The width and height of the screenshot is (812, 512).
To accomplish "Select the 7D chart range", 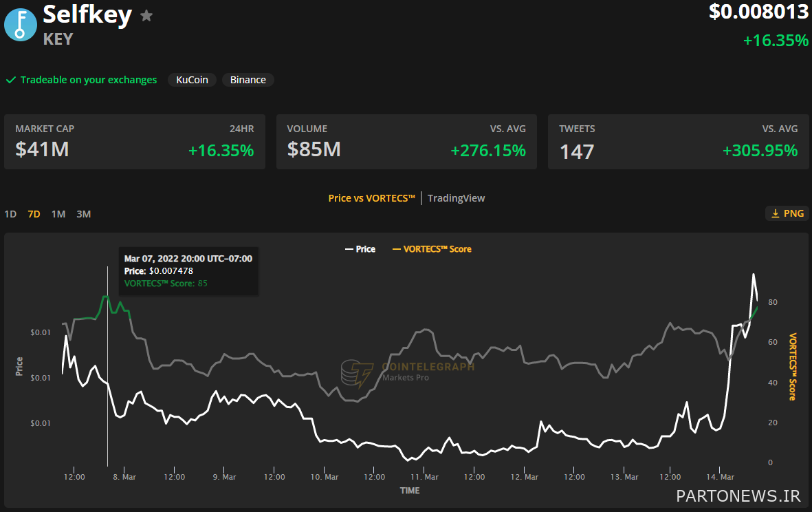I will [34, 214].
